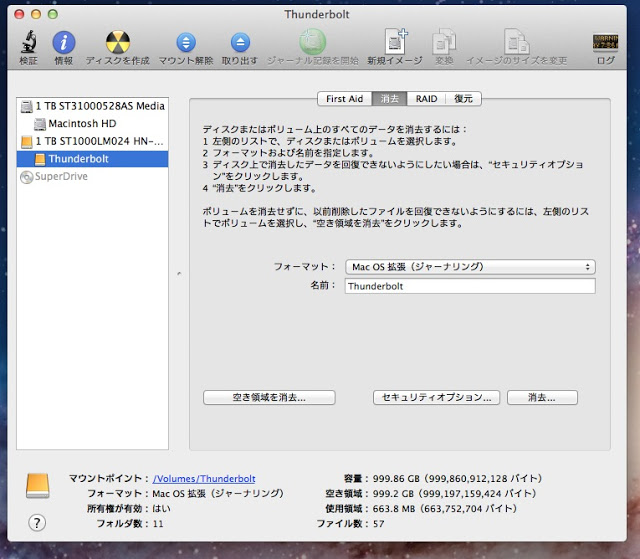Click the help question mark button
Image resolution: width=640 pixels, height=559 pixels.
[37, 523]
